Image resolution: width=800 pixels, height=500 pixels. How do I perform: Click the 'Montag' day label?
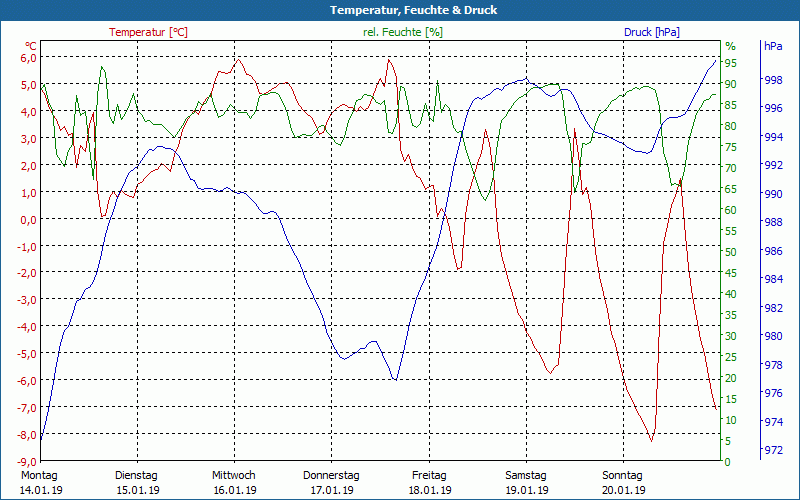tap(39, 475)
